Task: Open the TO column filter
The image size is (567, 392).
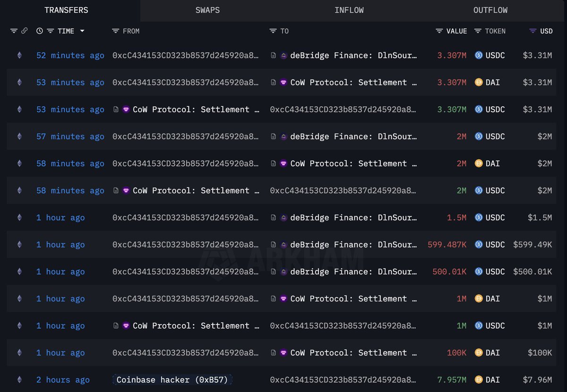Action: tap(273, 31)
